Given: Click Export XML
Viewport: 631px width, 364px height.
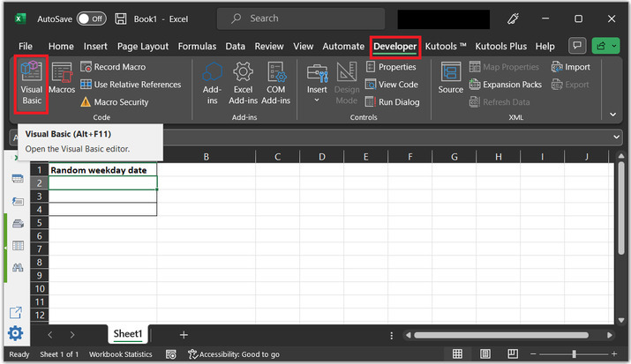Looking at the screenshot, I should click(x=570, y=85).
